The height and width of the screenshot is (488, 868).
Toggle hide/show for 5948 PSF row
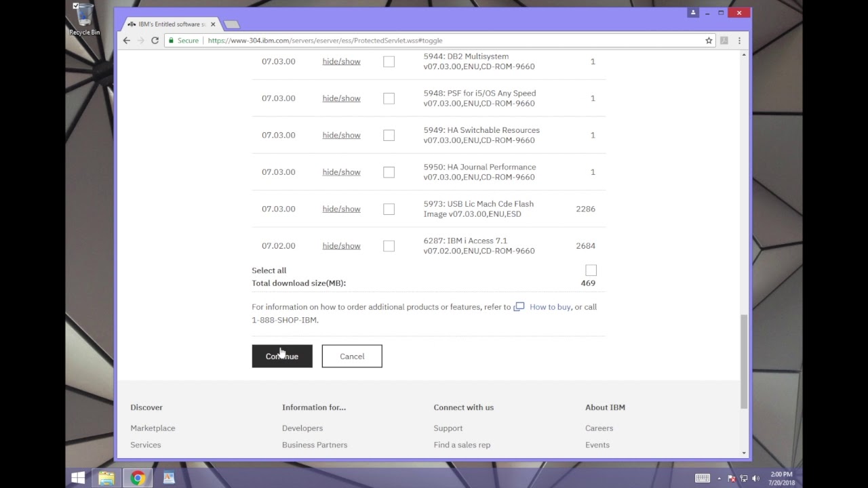pos(341,98)
